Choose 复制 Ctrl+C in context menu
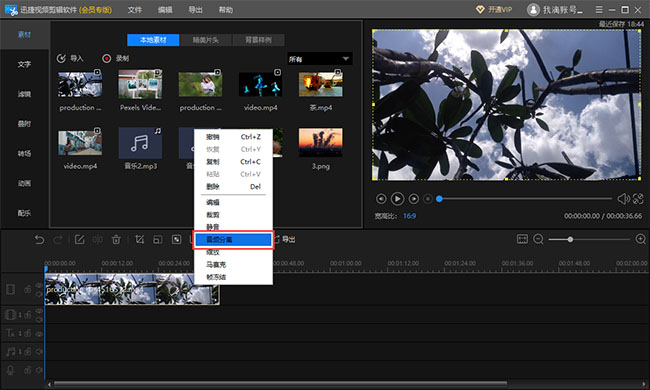This screenshot has width=650, height=390. pos(233,162)
